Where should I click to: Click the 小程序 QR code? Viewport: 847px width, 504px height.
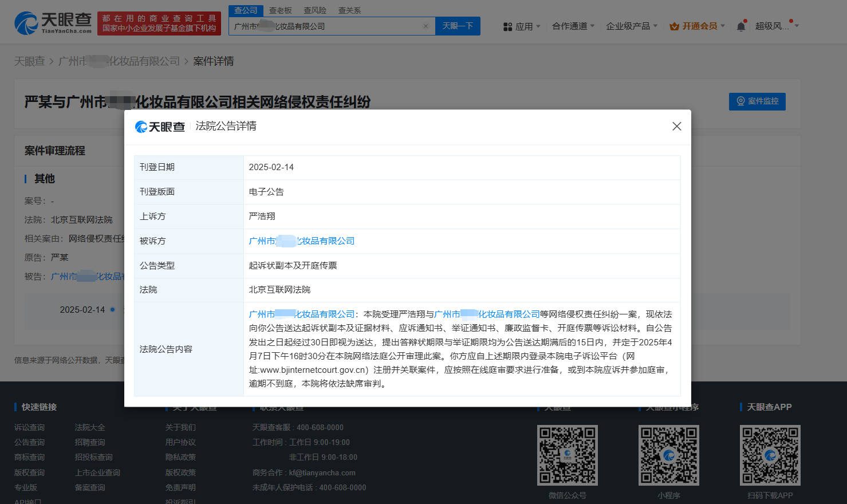tap(669, 455)
